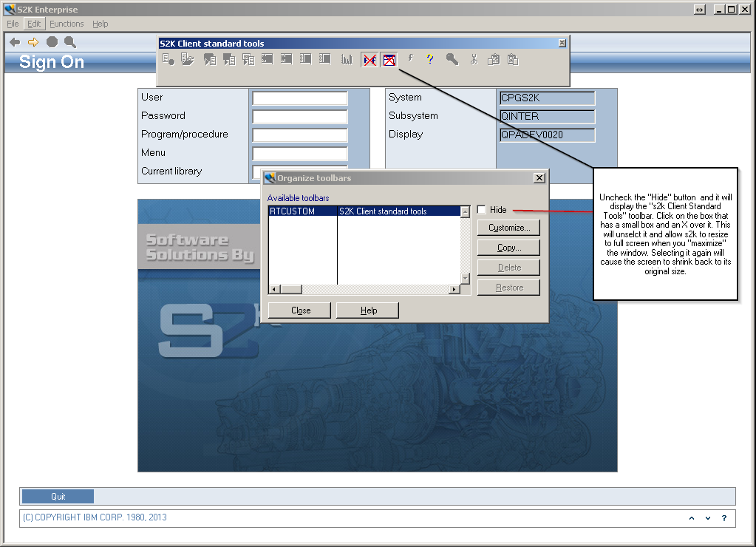Close the Organize toolbars dialog with X
The image size is (756, 547).
(x=539, y=178)
